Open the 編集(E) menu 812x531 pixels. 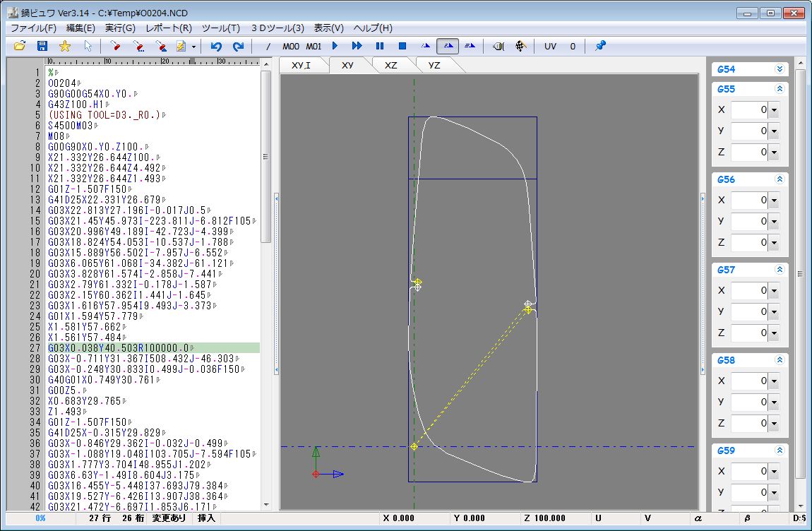click(x=80, y=28)
